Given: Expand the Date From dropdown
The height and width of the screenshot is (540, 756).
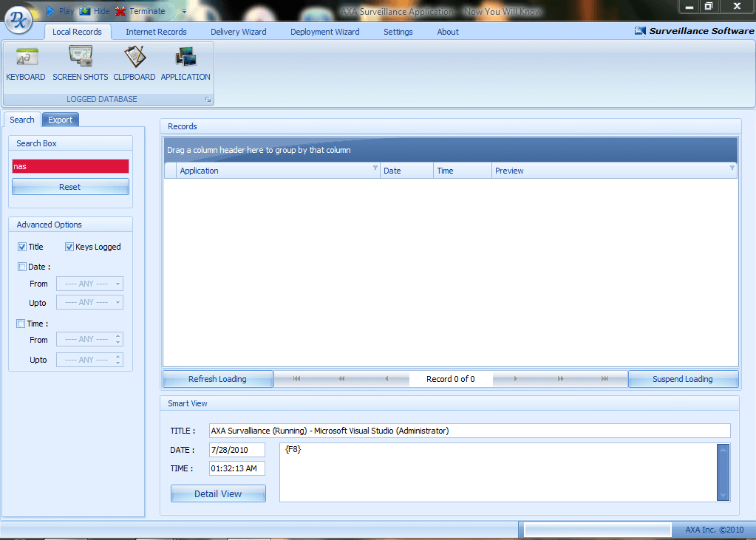Looking at the screenshot, I should tap(118, 284).
